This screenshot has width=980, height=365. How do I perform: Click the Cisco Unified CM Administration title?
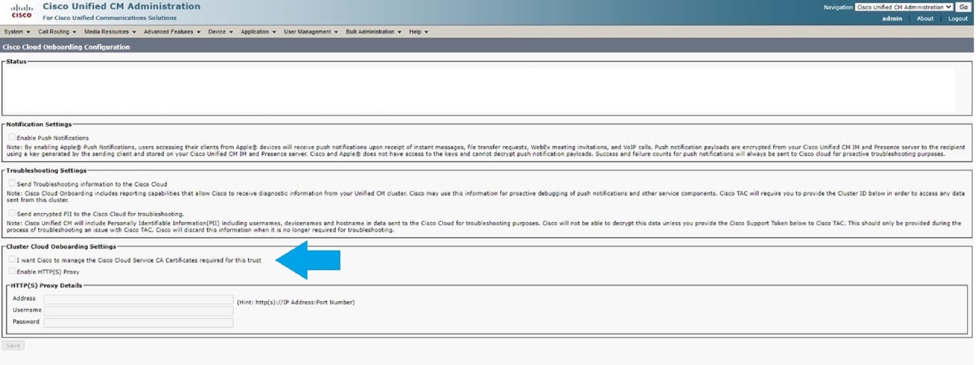tap(121, 6)
